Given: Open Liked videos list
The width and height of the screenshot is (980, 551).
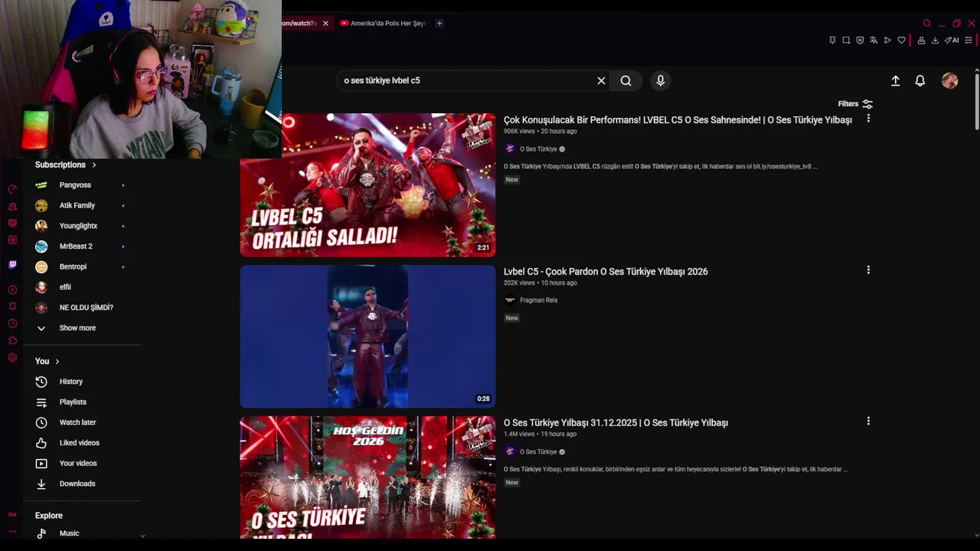Looking at the screenshot, I should [x=80, y=442].
